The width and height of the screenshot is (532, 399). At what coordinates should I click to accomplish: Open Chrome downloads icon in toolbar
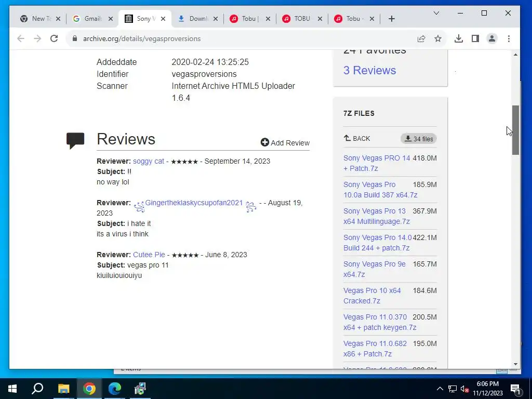[459, 38]
